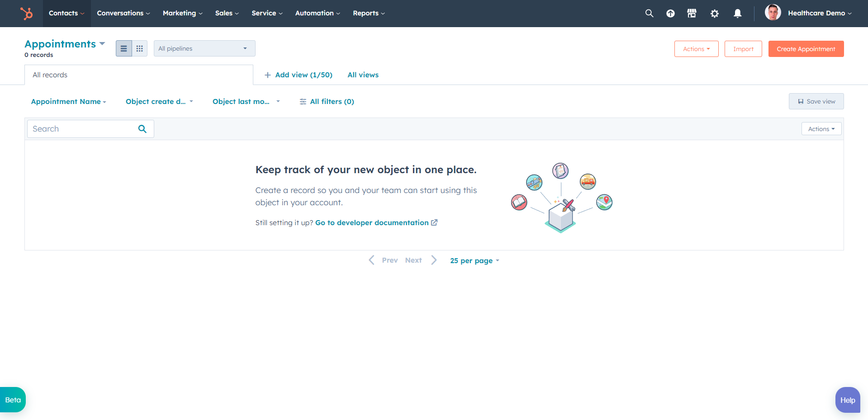
Task: Open the Settings gear
Action: point(714,14)
